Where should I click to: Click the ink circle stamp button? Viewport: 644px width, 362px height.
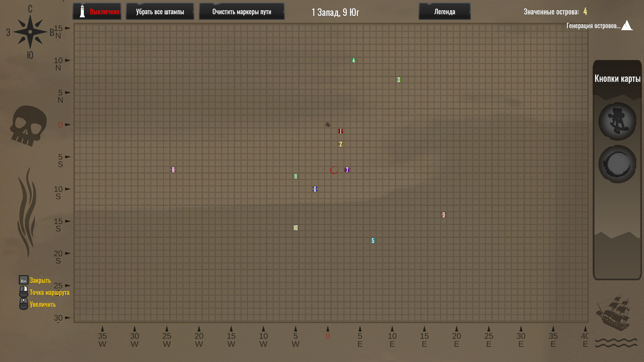pyautogui.click(x=617, y=164)
